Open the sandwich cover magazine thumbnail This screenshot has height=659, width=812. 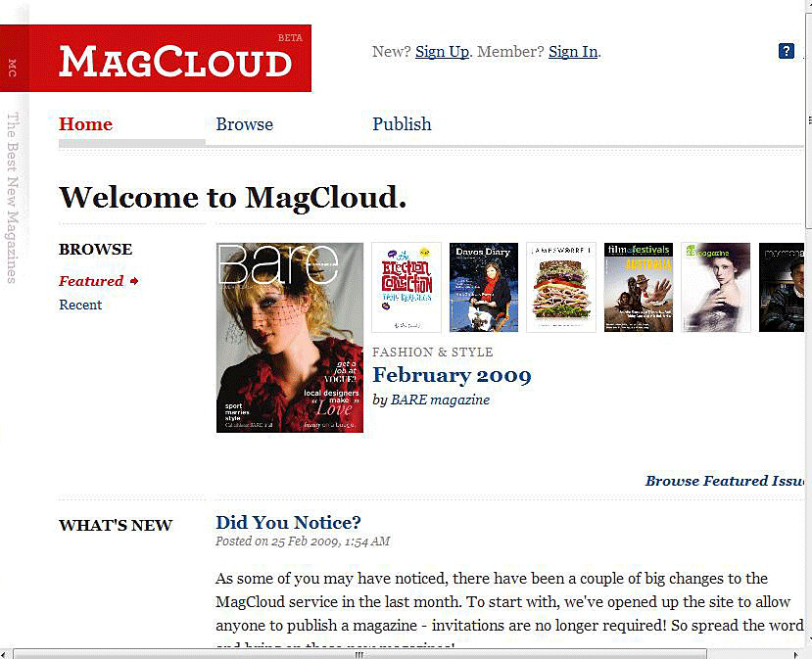pos(561,287)
